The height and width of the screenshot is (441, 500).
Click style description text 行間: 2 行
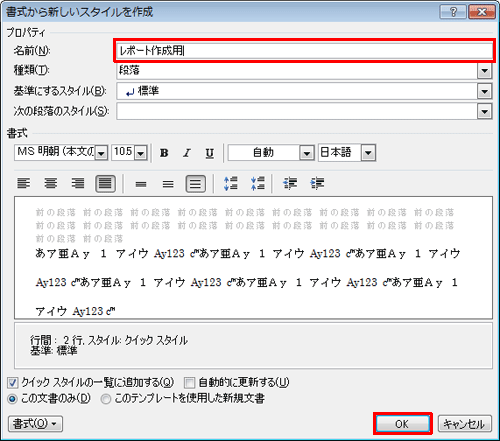coord(109,340)
